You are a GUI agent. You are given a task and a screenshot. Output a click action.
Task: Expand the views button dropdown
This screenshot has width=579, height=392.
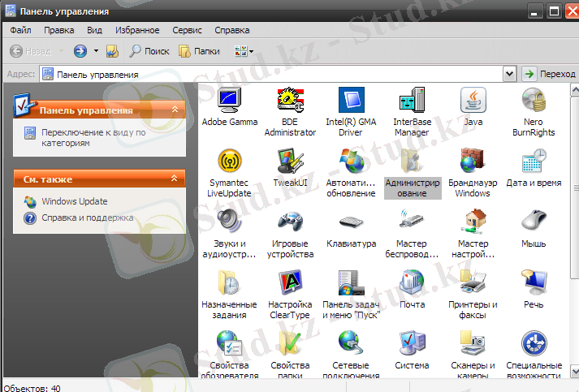pyautogui.click(x=251, y=51)
